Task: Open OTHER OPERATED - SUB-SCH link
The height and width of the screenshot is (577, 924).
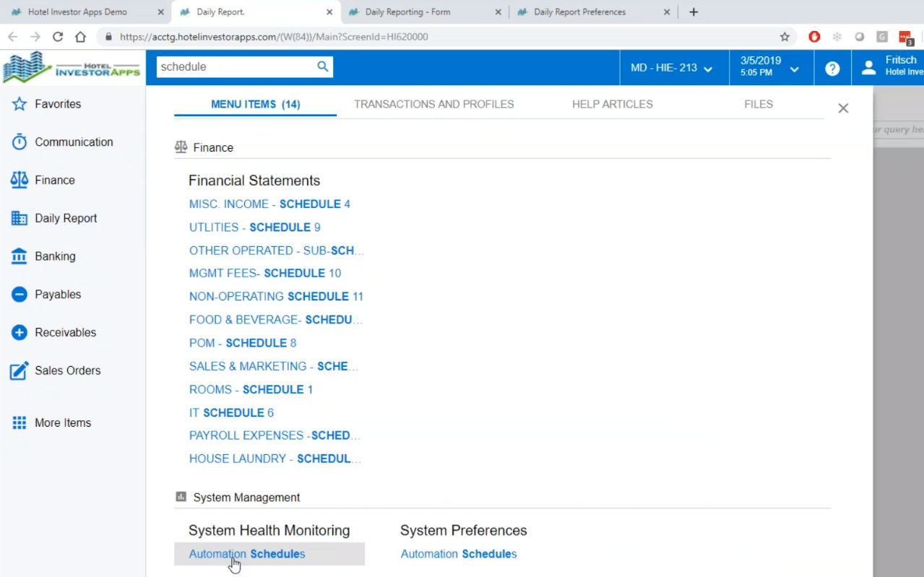Action: [277, 251]
